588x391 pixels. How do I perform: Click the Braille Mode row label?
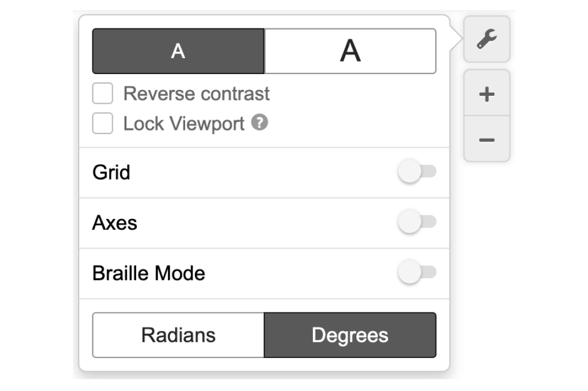(149, 273)
